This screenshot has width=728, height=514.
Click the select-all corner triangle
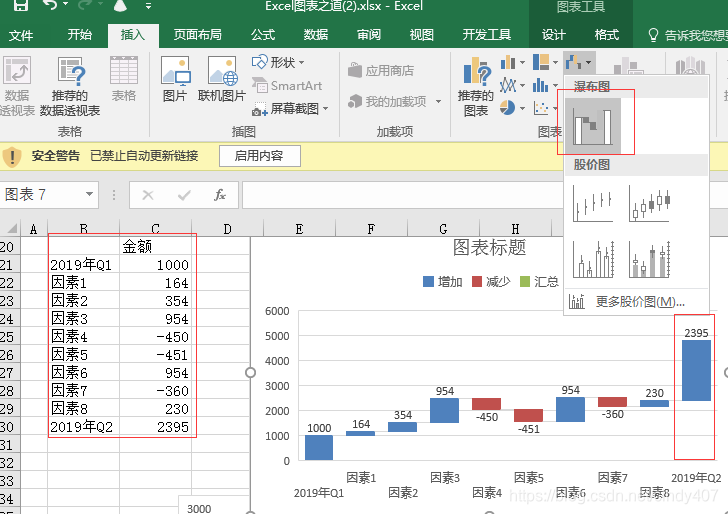point(12,228)
